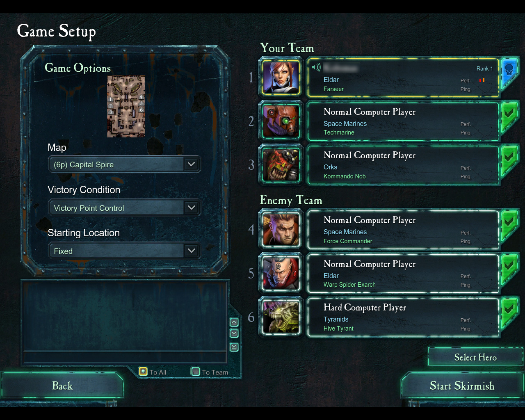Screen dimensions: 525x420
Task: Click the Techmarine portrait in slot 2
Action: [281, 121]
